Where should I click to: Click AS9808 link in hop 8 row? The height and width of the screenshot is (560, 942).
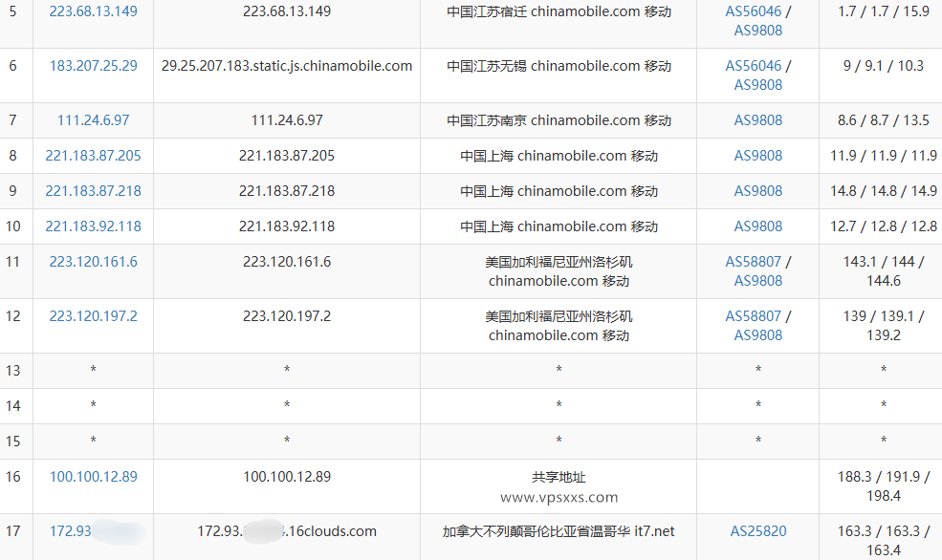tap(758, 156)
